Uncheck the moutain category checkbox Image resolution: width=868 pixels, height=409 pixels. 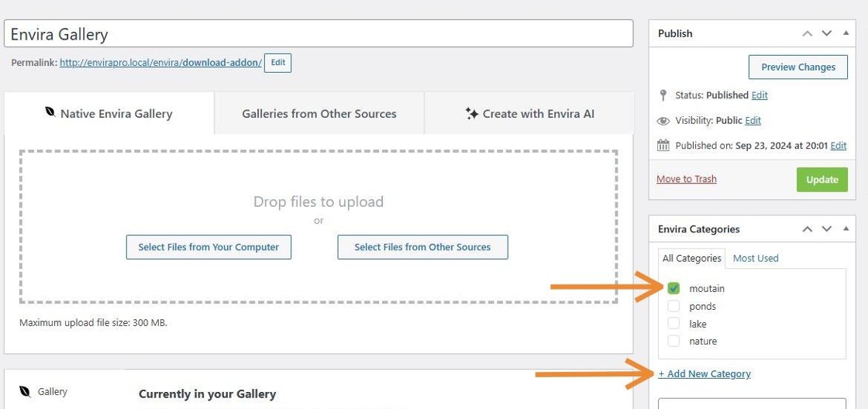coord(673,288)
